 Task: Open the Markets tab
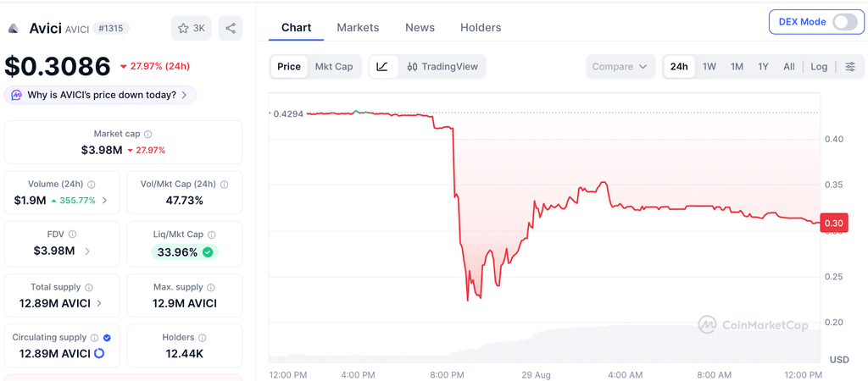pyautogui.click(x=359, y=28)
